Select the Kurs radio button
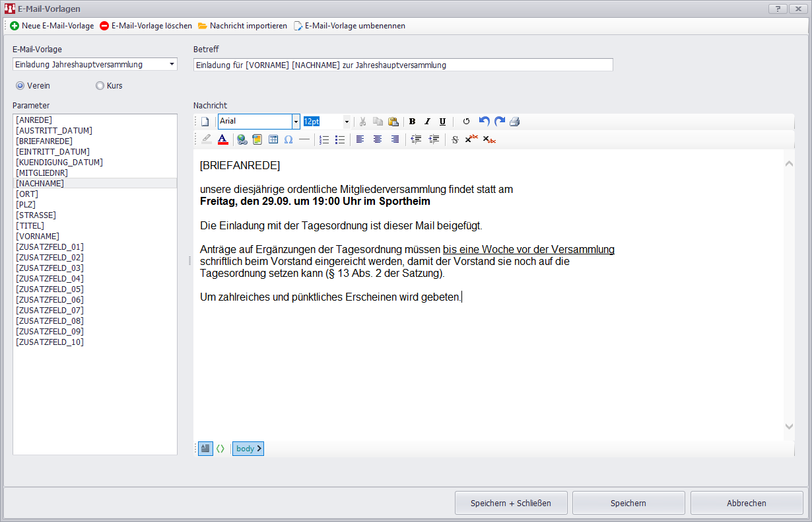This screenshot has width=812, height=522. coord(100,86)
